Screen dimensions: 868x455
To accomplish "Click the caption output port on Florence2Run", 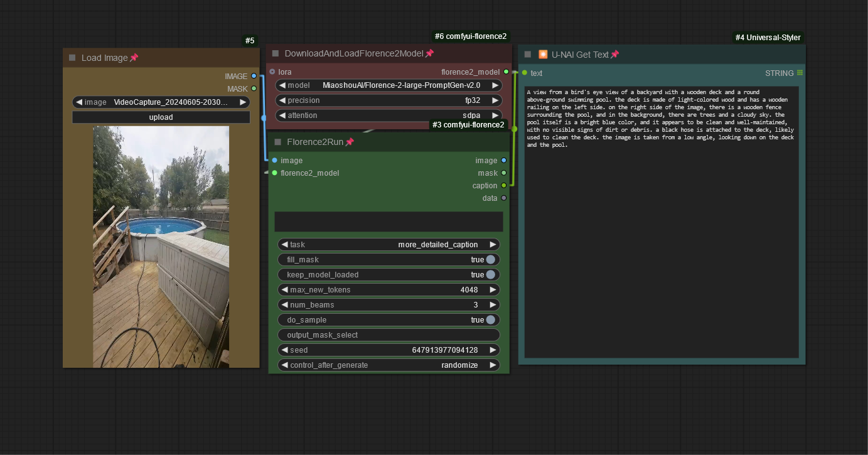I will 504,185.
